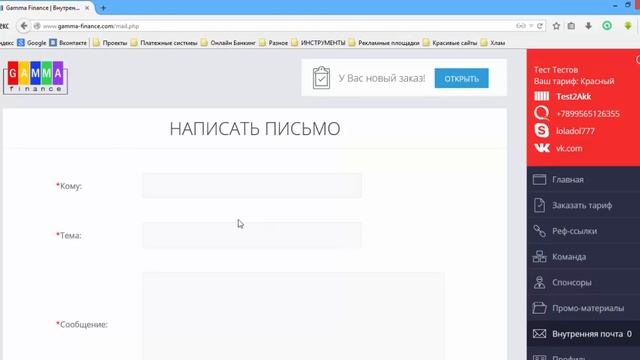The image size is (640, 360).
Task: Open Команда in the sidebar menu
Action: 583,257
